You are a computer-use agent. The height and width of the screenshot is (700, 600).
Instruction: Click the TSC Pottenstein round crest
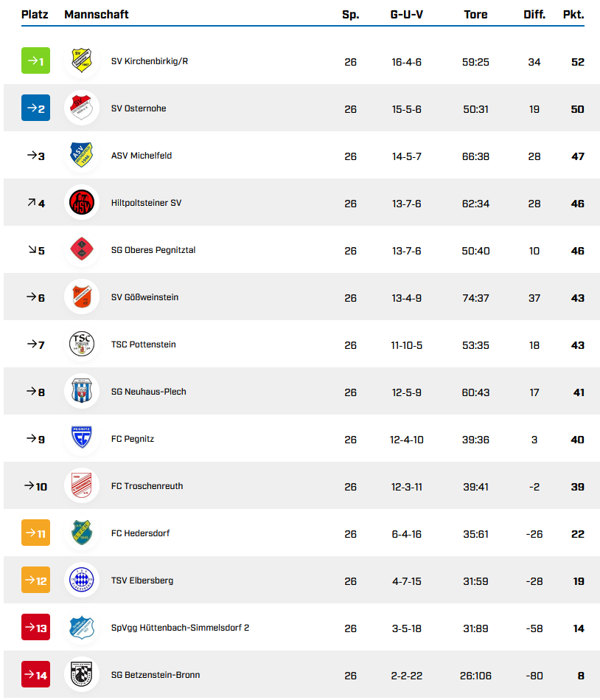coord(82,344)
